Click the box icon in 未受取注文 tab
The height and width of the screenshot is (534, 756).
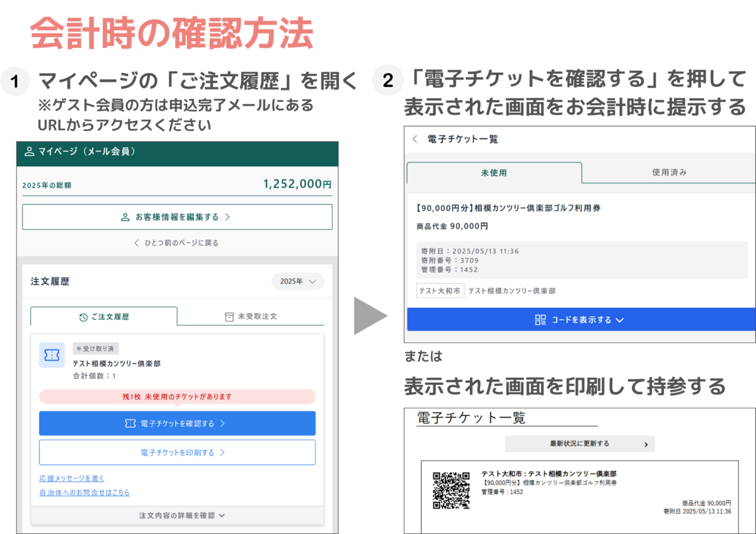[229, 317]
